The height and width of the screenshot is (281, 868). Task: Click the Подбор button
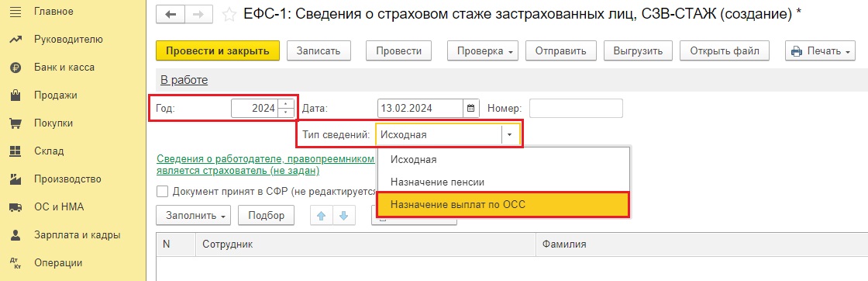click(267, 216)
